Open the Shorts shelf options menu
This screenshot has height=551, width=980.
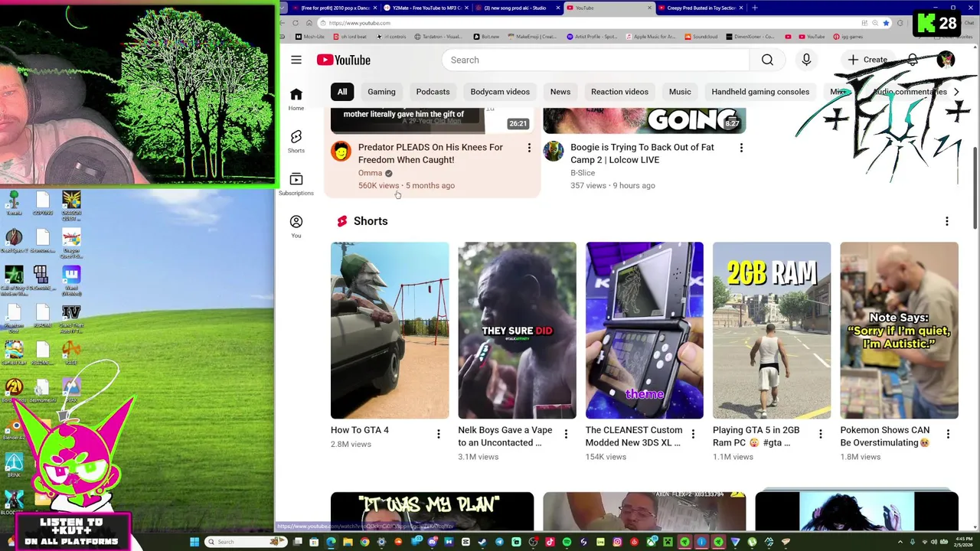(x=946, y=221)
